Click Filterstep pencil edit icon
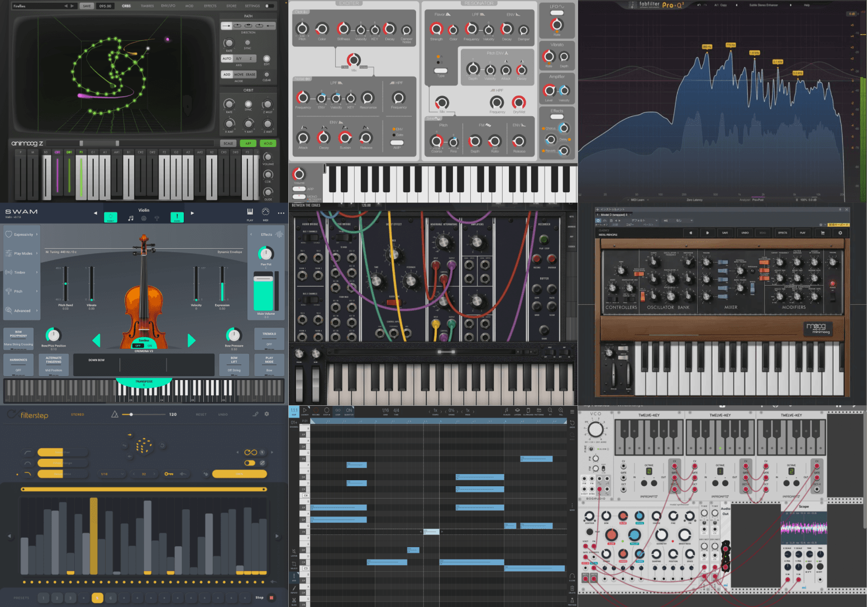The width and height of the screenshot is (868, 607). coord(255,414)
